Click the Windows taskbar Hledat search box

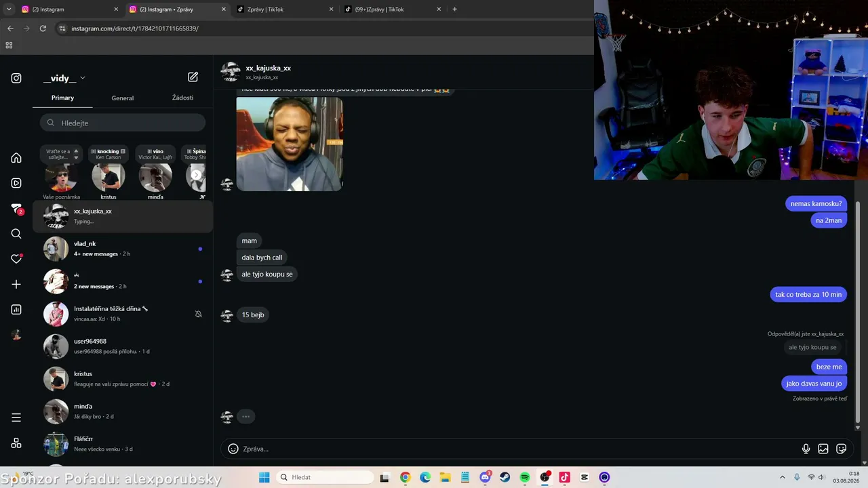tap(325, 477)
